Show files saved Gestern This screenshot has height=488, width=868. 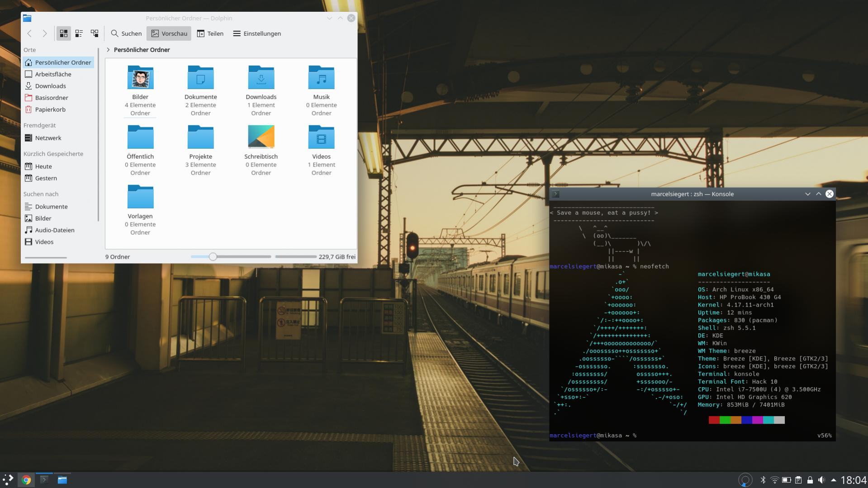pyautogui.click(x=58, y=178)
